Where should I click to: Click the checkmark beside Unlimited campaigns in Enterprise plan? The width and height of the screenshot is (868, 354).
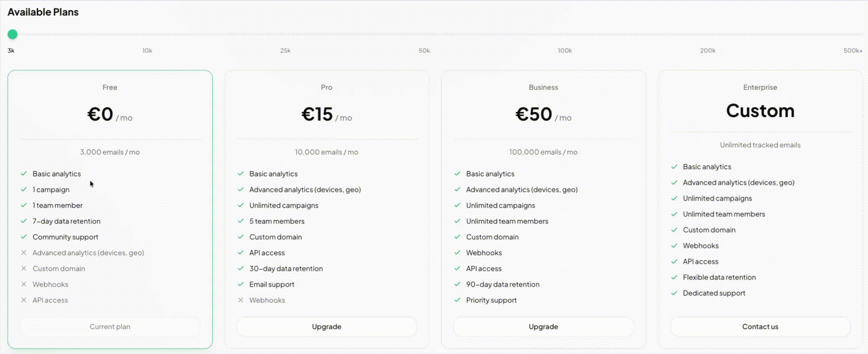coord(674,198)
